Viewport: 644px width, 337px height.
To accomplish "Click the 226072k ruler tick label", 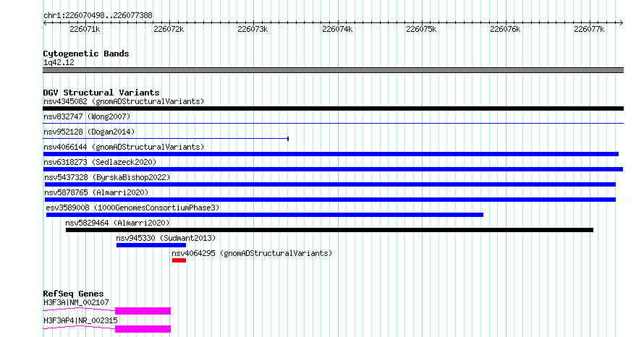I will point(169,29).
